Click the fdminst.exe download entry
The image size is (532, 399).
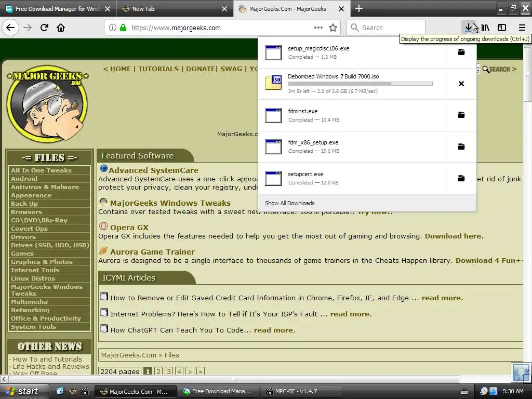352,115
